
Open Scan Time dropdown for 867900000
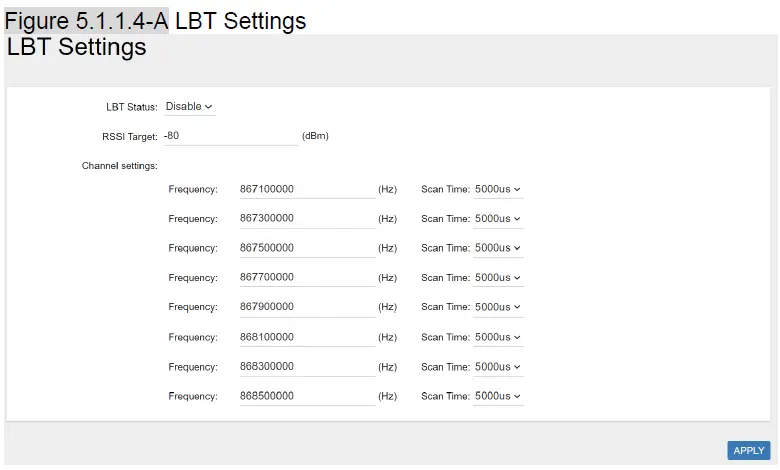(498, 307)
